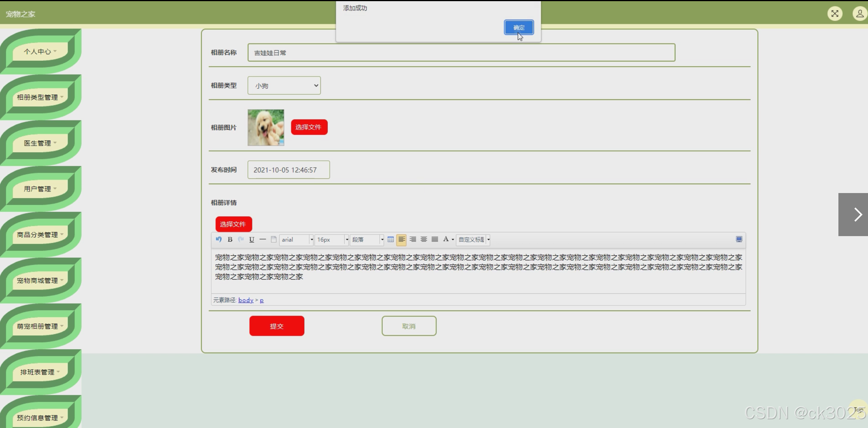Image resolution: width=868 pixels, height=428 pixels.
Task: Insert a horizontal line via toolbar
Action: (x=263, y=239)
